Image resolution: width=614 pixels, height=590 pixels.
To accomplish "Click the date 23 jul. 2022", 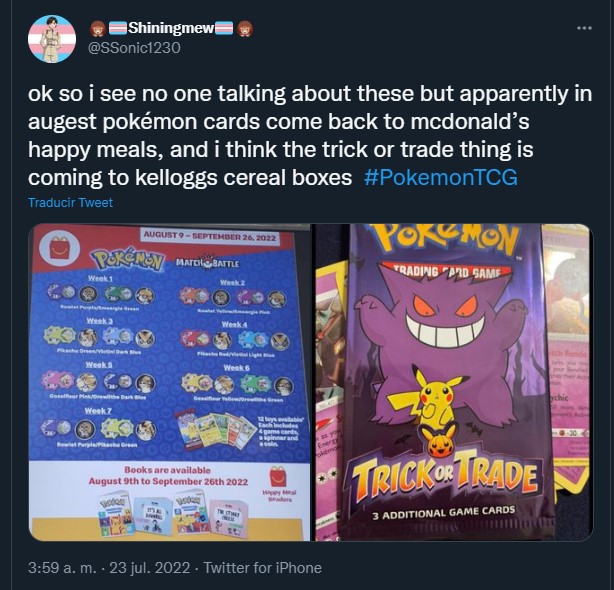I will point(150,568).
